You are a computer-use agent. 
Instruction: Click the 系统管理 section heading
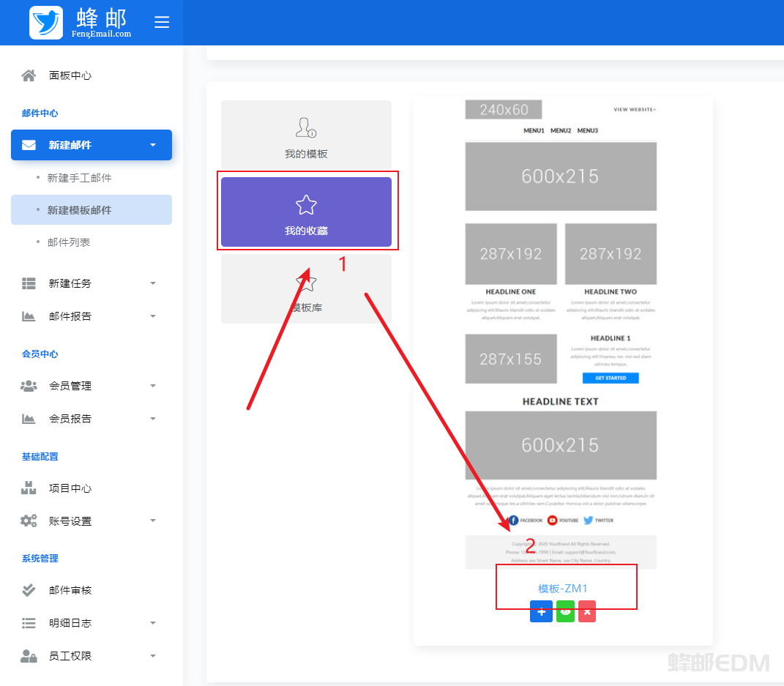[40, 559]
